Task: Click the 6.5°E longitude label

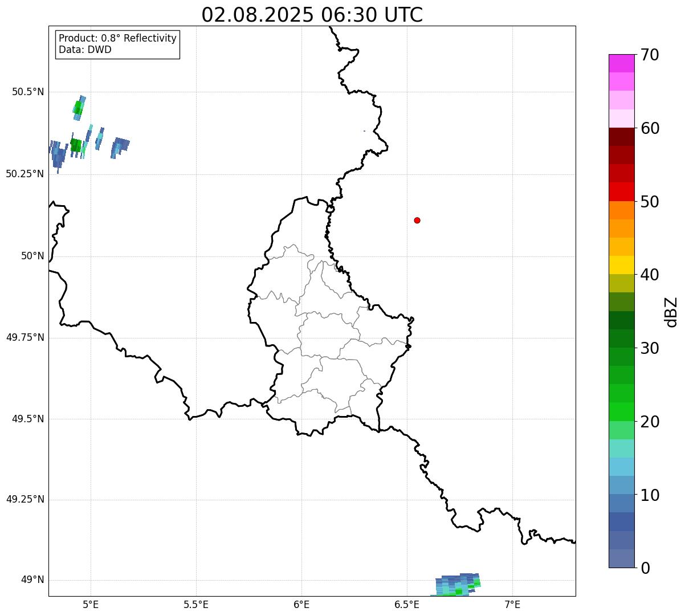Action: coord(407,605)
